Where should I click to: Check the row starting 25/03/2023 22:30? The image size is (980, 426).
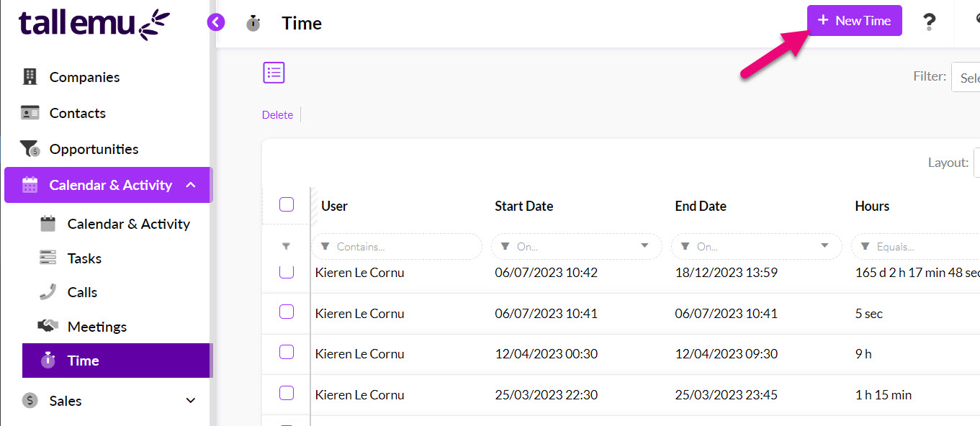click(x=287, y=394)
